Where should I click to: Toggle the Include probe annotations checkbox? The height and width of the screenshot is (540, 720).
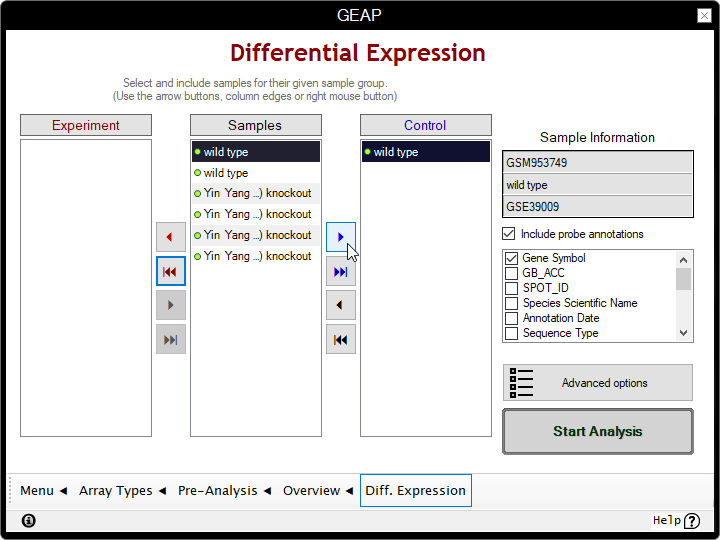[x=510, y=234]
